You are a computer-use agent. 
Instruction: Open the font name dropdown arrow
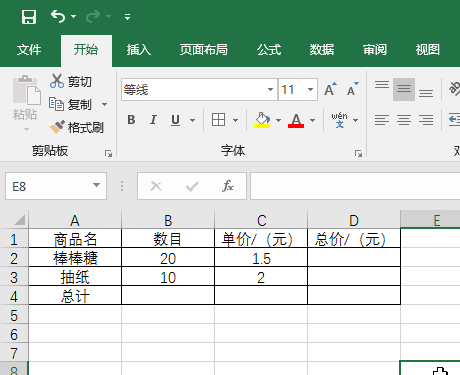(x=270, y=90)
